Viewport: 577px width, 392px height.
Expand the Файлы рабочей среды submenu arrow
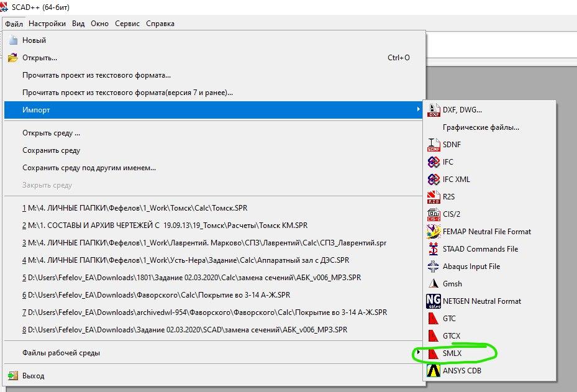(x=418, y=352)
